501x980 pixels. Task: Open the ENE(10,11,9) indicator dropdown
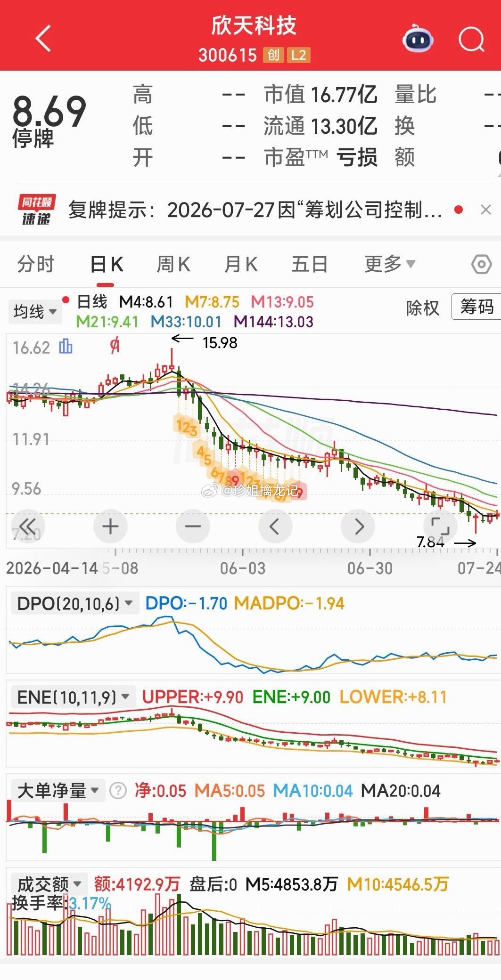73,697
